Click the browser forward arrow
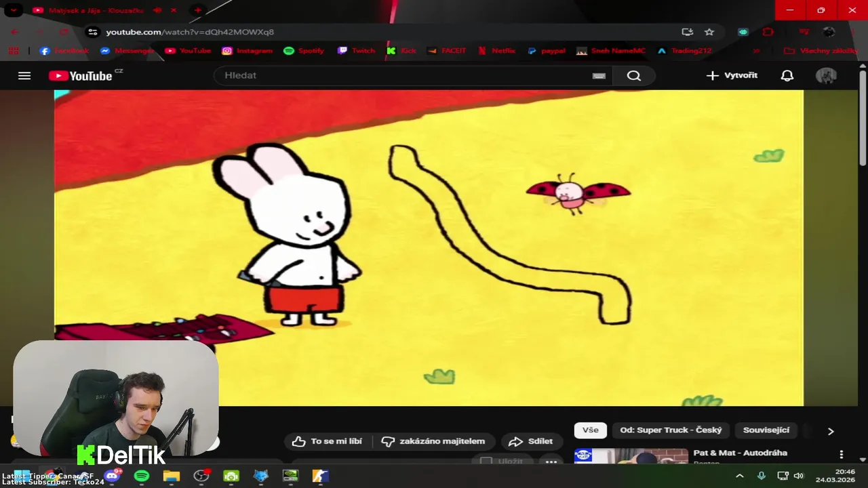Screen dimensions: 868x488 tap(39, 32)
